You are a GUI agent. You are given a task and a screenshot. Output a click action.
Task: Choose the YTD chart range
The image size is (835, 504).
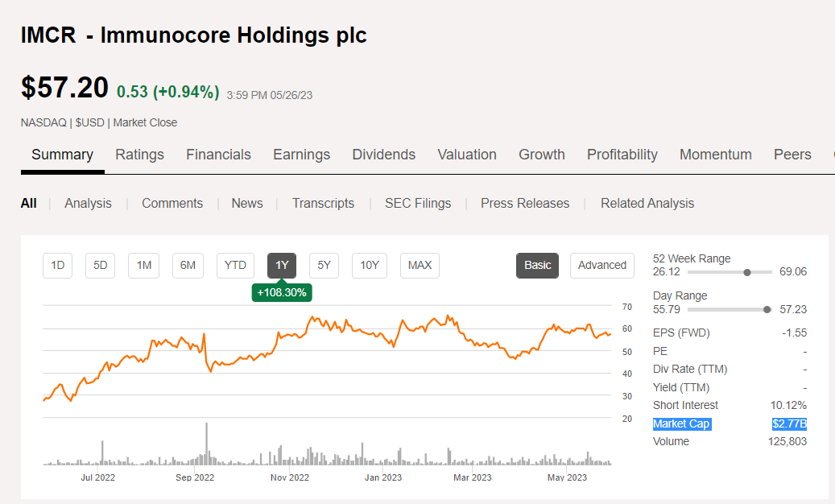[x=235, y=265]
